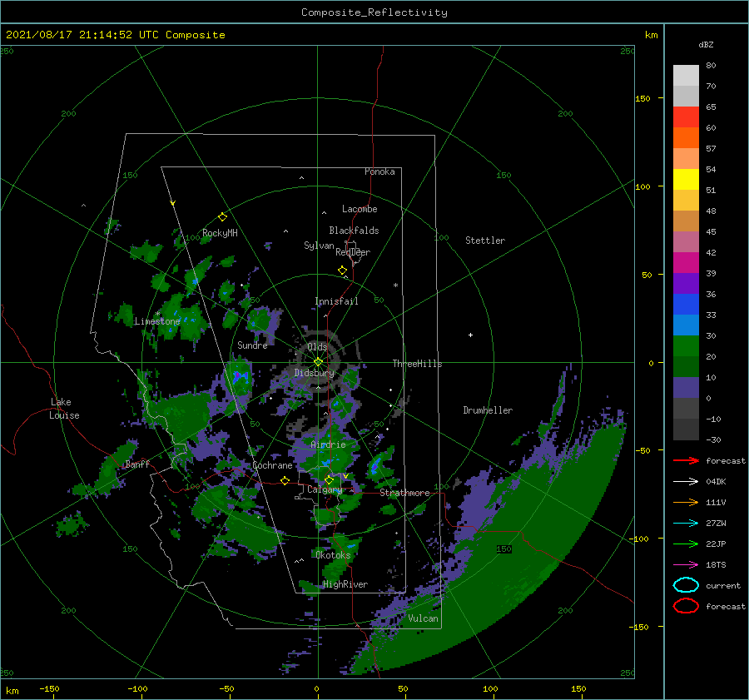Click the ThreeHills city label

point(417,364)
